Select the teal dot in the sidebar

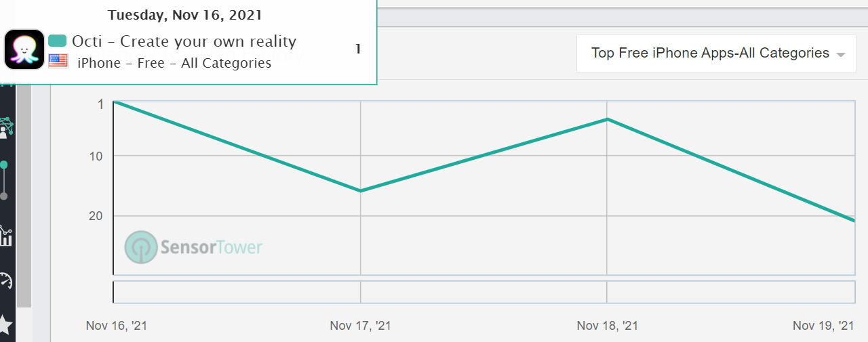[x=4, y=165]
